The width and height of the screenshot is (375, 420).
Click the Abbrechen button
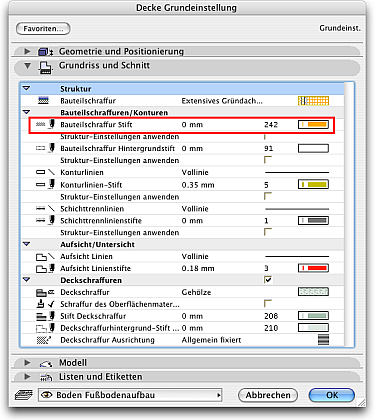[x=268, y=395]
